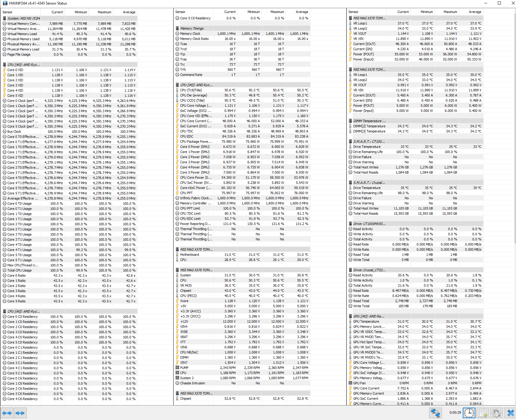Click the thermometer icon beside GPU Temperature
Image resolution: width=516 pixels, height=420 pixels.
[x=350, y=321]
